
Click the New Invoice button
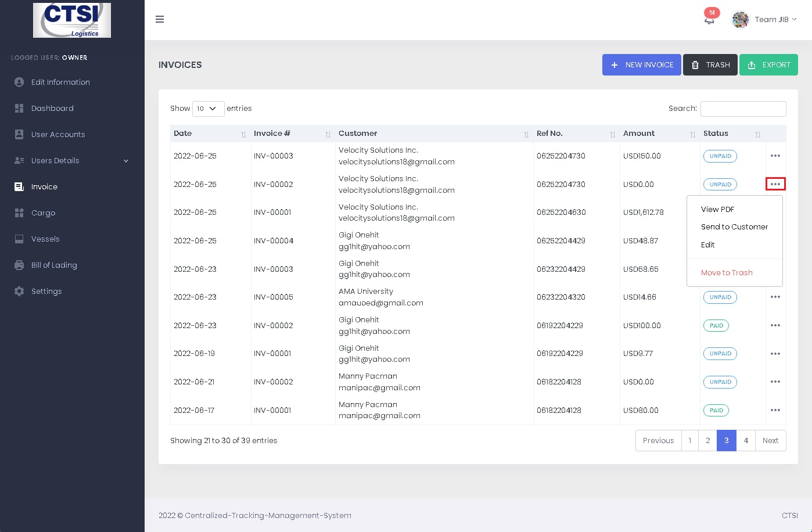pos(641,65)
